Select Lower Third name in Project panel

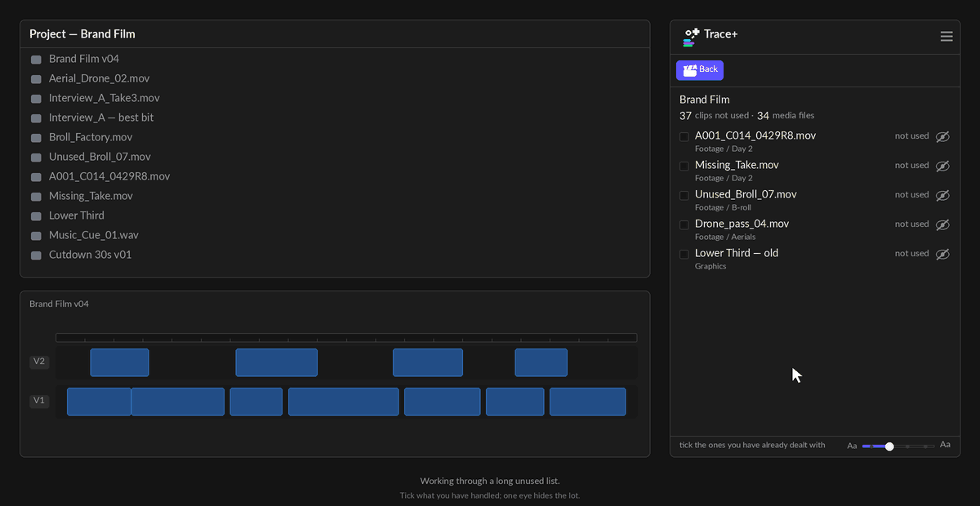77,215
